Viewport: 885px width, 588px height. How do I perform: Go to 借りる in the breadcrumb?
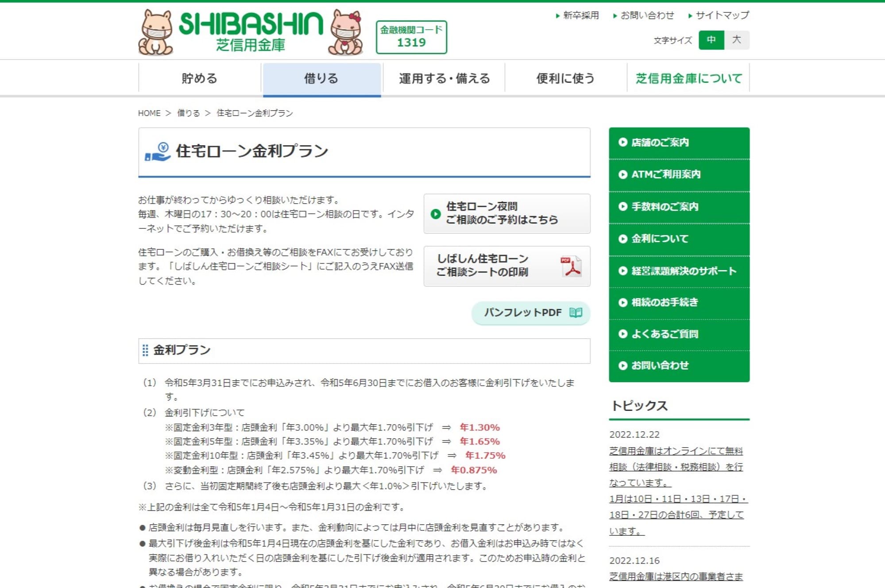coord(189,113)
